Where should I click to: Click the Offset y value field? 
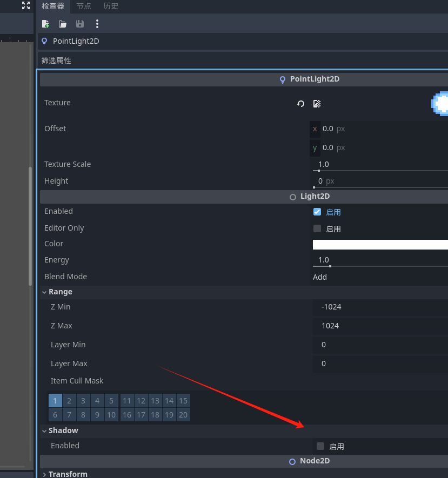(x=379, y=148)
